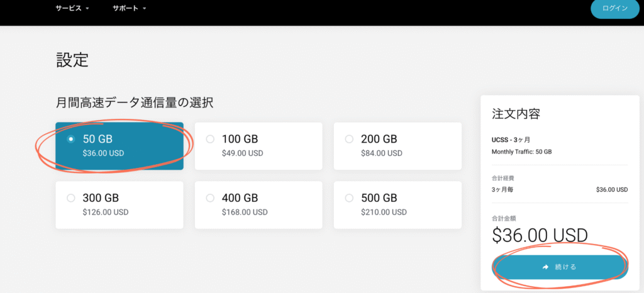Open the サービス menu
The width and height of the screenshot is (644, 293).
[x=72, y=8]
